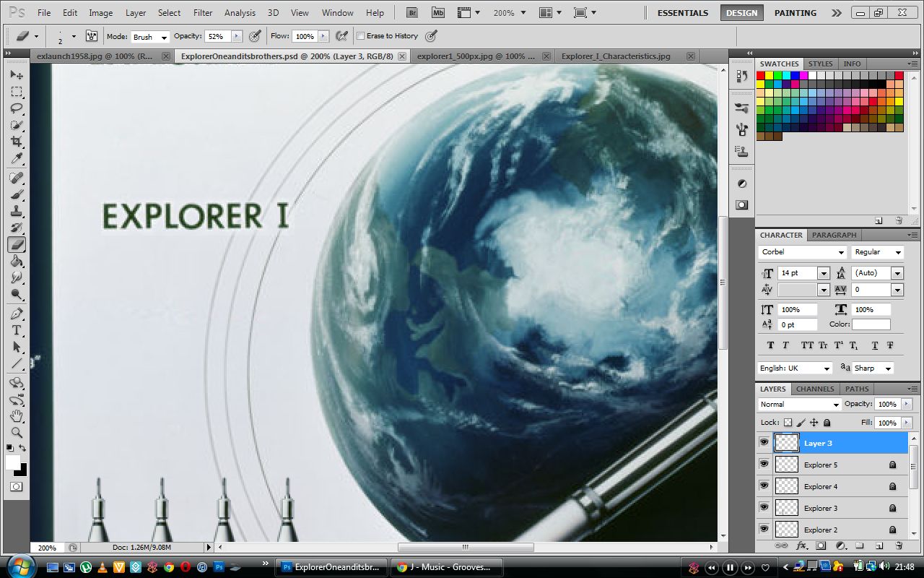Switch to the Paragraph tab
924x578 pixels.
834,235
